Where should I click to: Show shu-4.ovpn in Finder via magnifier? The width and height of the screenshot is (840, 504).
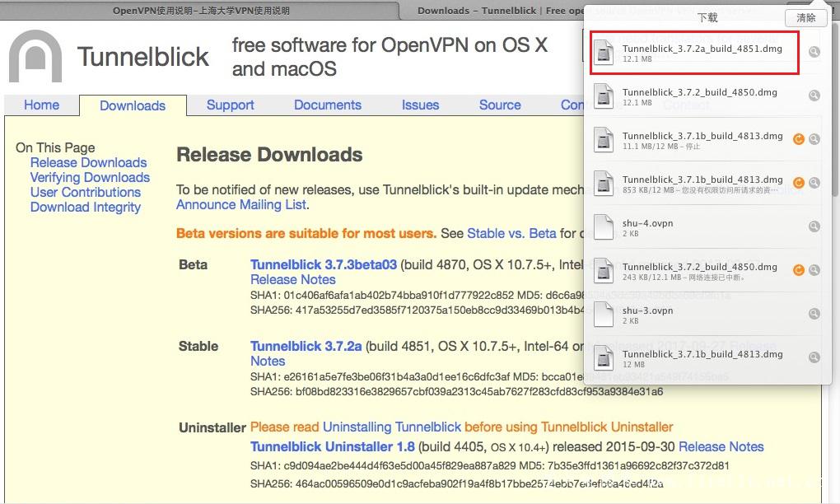(814, 226)
